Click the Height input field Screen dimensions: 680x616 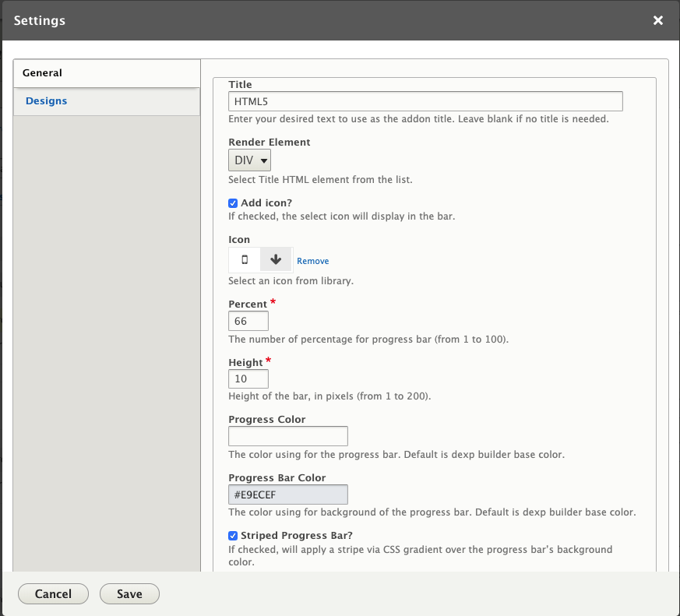click(x=248, y=379)
